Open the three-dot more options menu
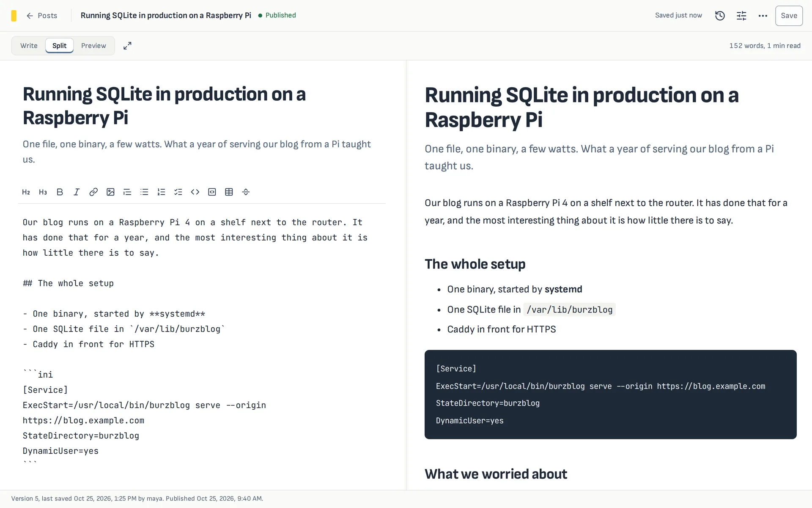This screenshot has height=508, width=812. [763, 16]
